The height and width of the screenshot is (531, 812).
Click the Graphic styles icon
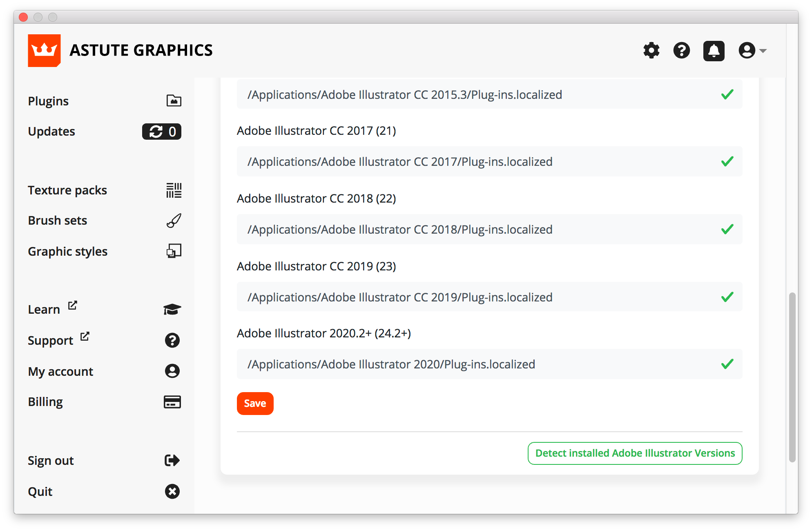(x=174, y=251)
